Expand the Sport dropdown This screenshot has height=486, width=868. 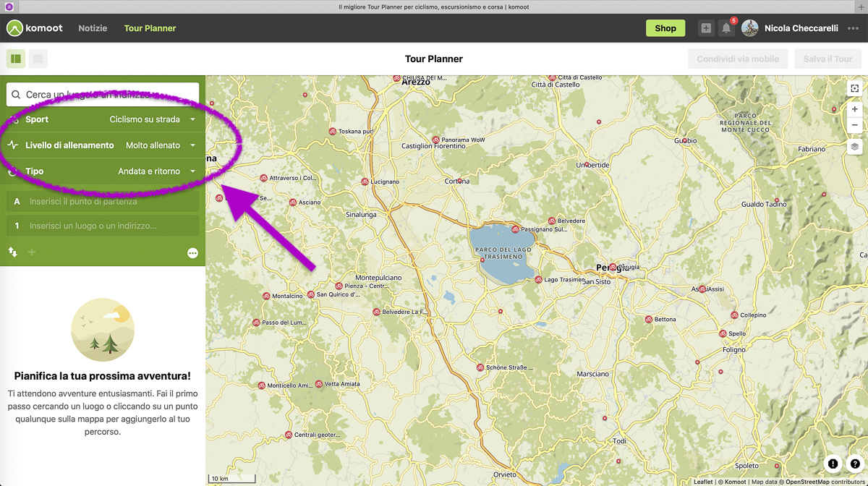click(152, 119)
